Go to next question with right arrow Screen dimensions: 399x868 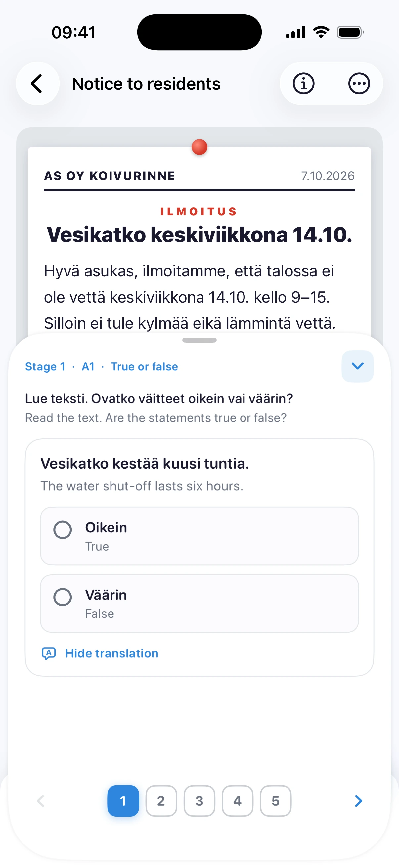tap(359, 801)
